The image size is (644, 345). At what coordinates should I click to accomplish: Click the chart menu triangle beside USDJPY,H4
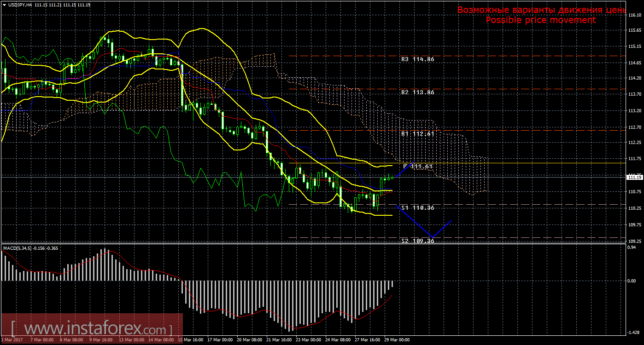4,4
